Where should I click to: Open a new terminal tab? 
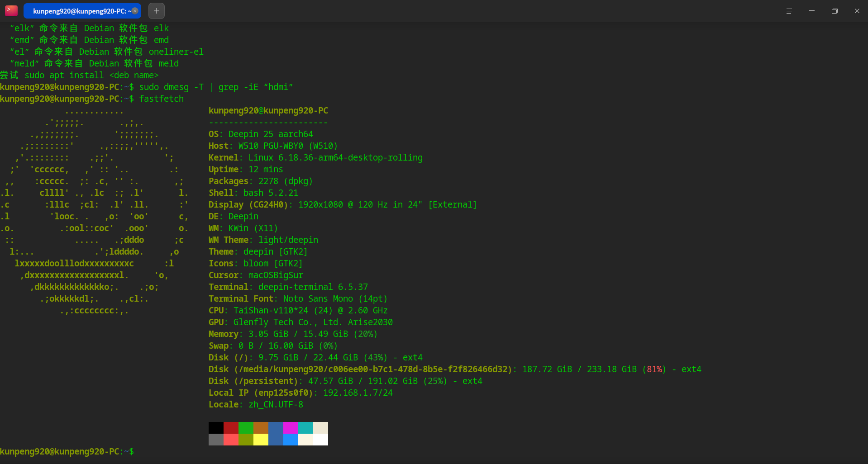157,11
